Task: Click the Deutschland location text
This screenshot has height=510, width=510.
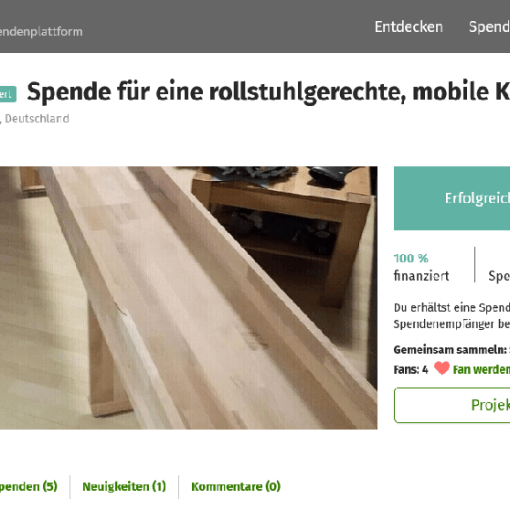Action: coord(37,119)
